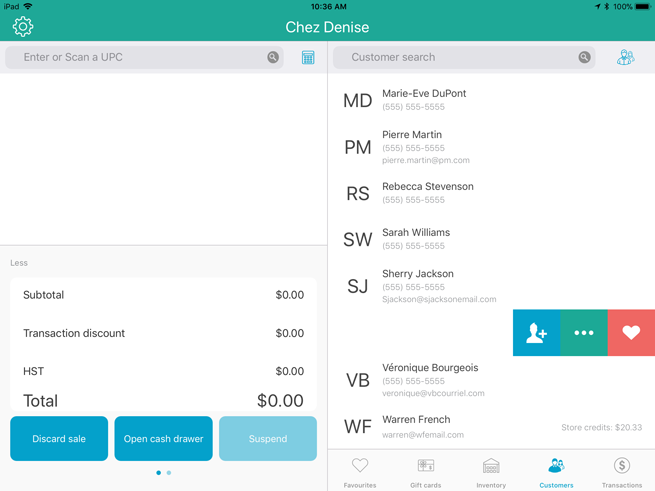Click the UPC search magnifier icon
Viewport: 655px width, 491px height.
pyautogui.click(x=273, y=58)
